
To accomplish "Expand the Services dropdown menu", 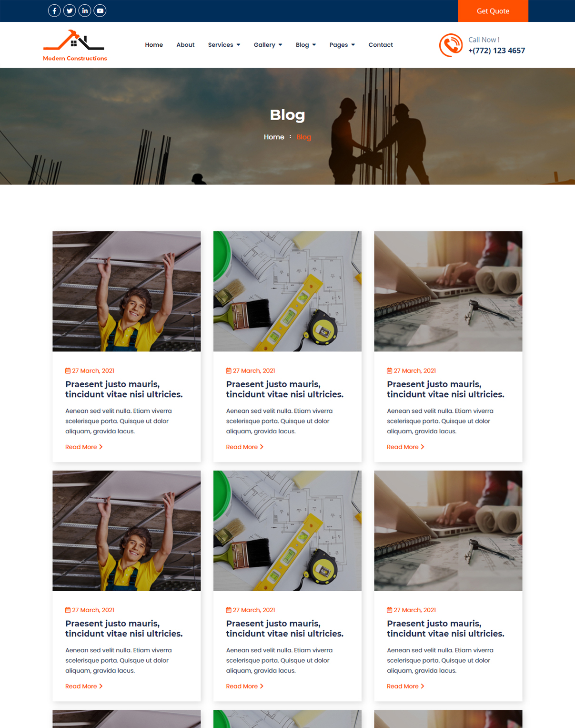I will click(x=224, y=45).
